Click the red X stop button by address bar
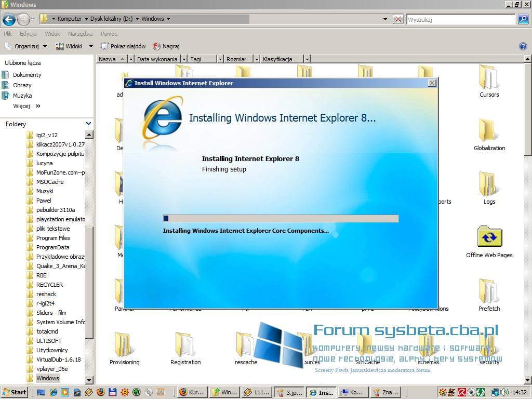The width and height of the screenshot is (532, 399). [x=397, y=19]
